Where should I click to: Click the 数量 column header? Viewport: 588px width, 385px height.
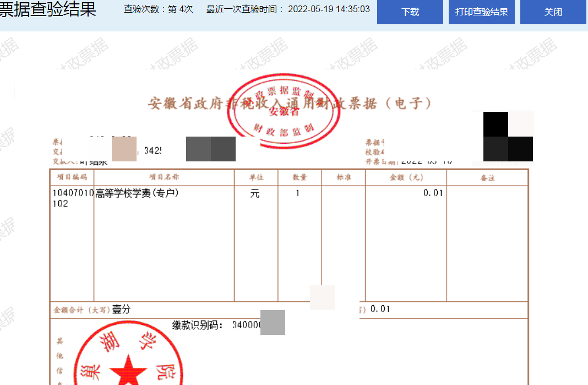[x=300, y=177]
